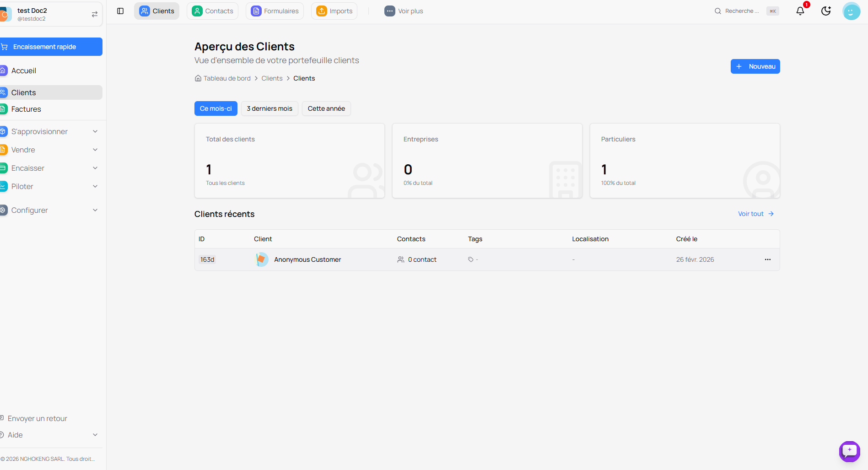Click the Voir plus ellipsis icon

pos(389,11)
